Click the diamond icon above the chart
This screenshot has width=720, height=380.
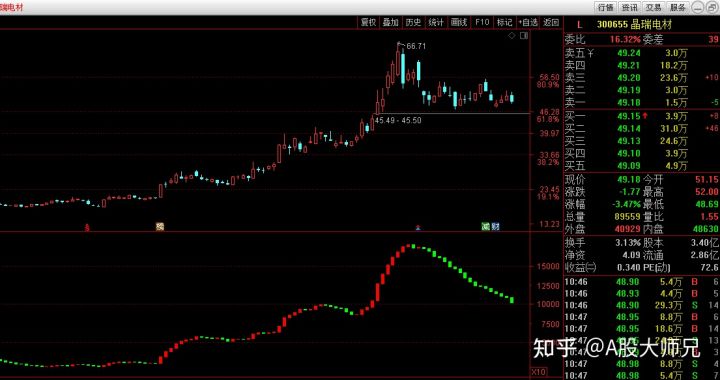point(512,36)
